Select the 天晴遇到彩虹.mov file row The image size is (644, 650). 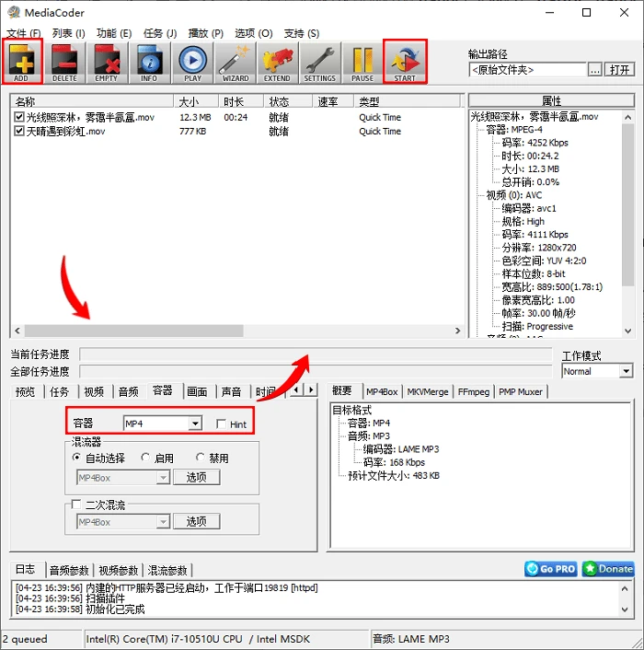point(236,131)
